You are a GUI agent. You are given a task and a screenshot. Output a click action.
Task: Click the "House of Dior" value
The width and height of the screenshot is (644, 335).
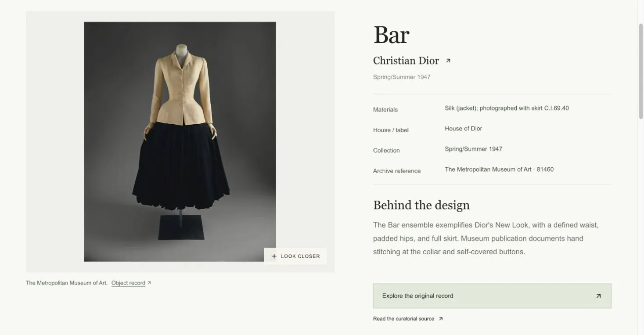[463, 129]
